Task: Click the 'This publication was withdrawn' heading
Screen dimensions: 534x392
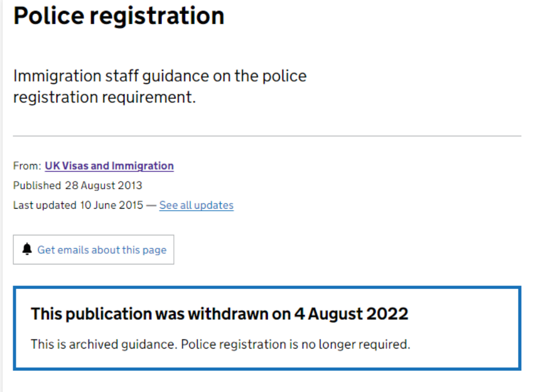Action: click(x=161, y=314)
